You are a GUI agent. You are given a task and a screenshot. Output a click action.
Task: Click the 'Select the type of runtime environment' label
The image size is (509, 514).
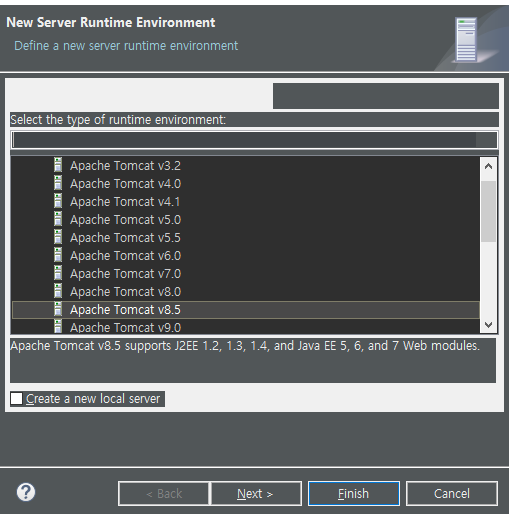(x=118, y=120)
